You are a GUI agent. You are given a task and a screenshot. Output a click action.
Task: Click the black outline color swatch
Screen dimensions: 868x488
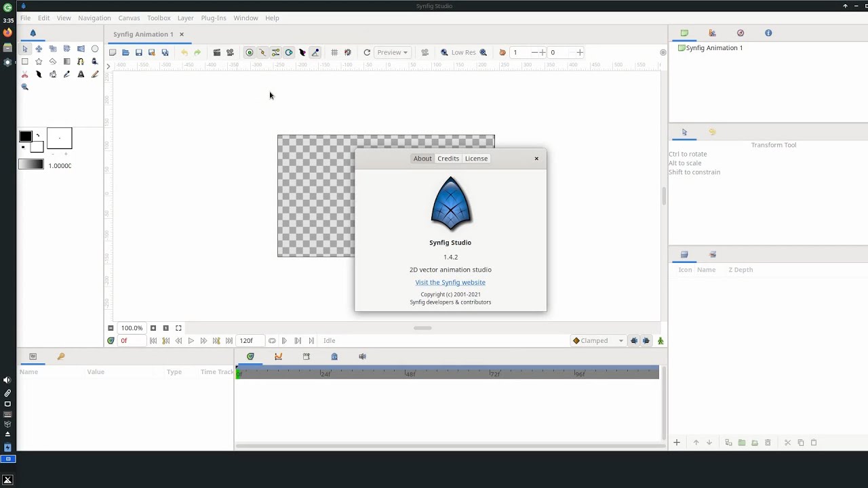click(25, 136)
